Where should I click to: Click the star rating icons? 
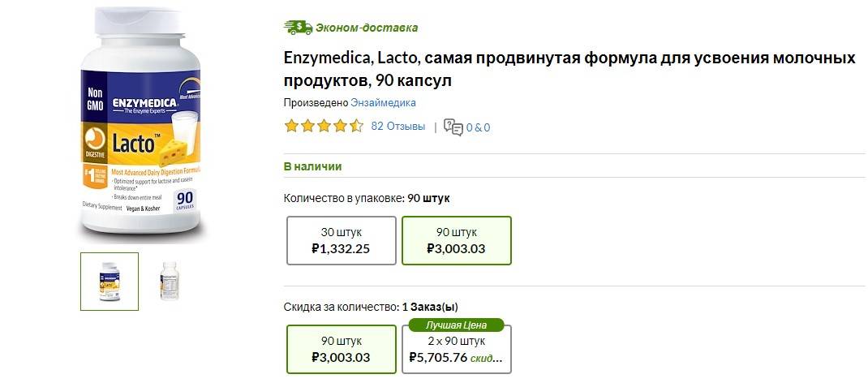323,127
